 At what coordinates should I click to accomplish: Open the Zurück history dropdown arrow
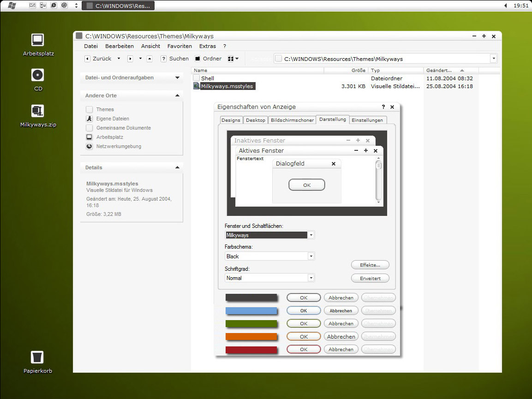coord(119,59)
